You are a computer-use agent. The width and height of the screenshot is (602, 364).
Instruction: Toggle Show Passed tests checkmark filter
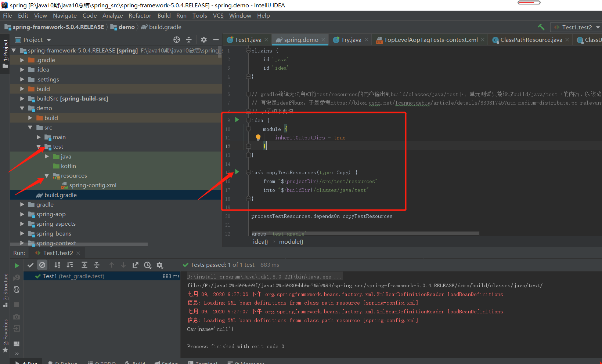click(x=30, y=265)
